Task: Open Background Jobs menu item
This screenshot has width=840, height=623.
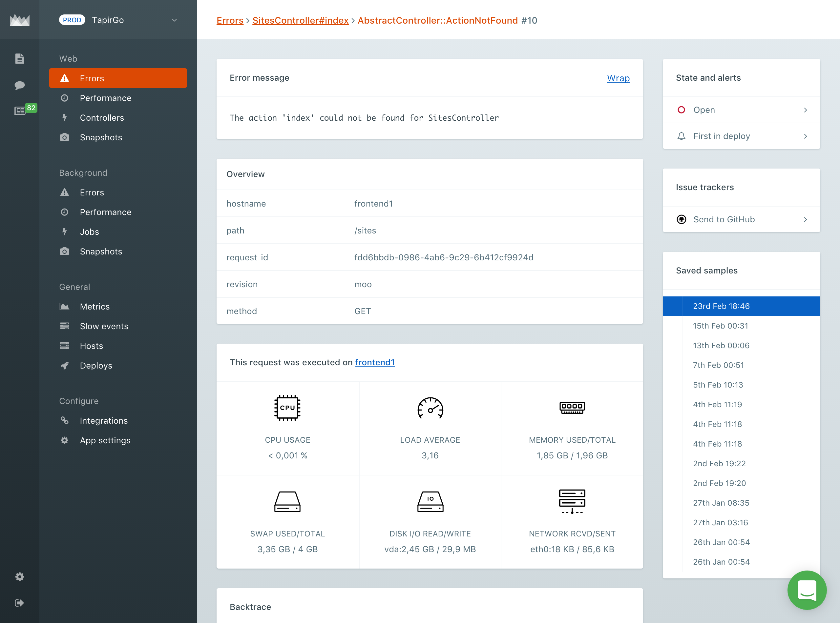Action: tap(90, 232)
